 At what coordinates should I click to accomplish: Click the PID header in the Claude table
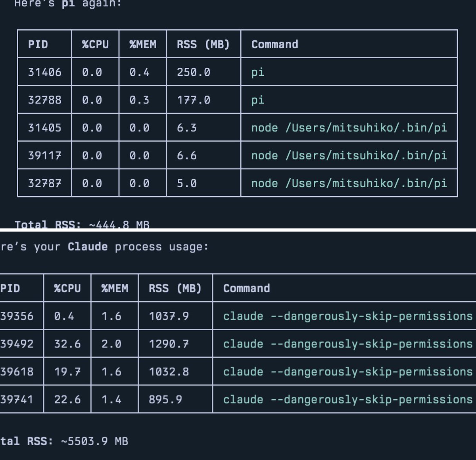[x=10, y=288]
